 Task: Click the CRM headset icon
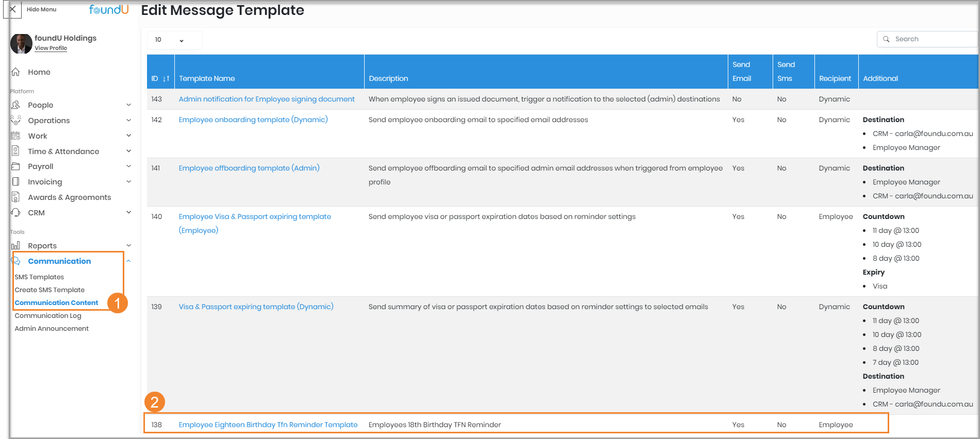(x=16, y=213)
